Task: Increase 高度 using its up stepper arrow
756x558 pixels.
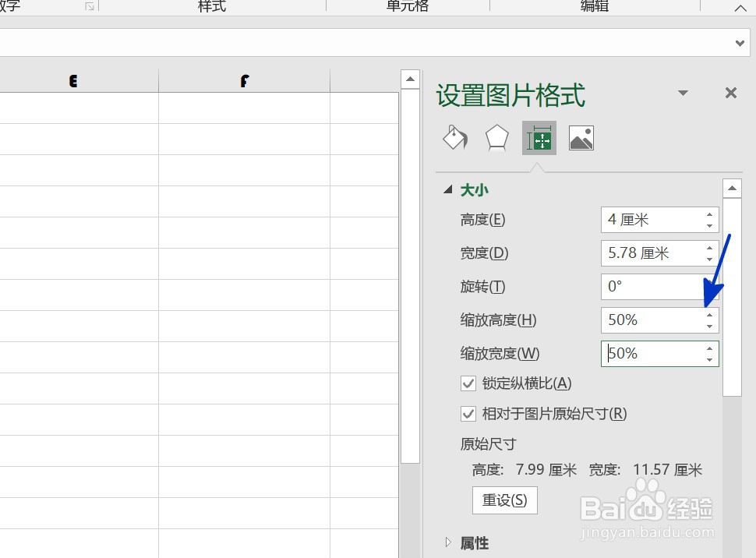Action: click(708, 215)
